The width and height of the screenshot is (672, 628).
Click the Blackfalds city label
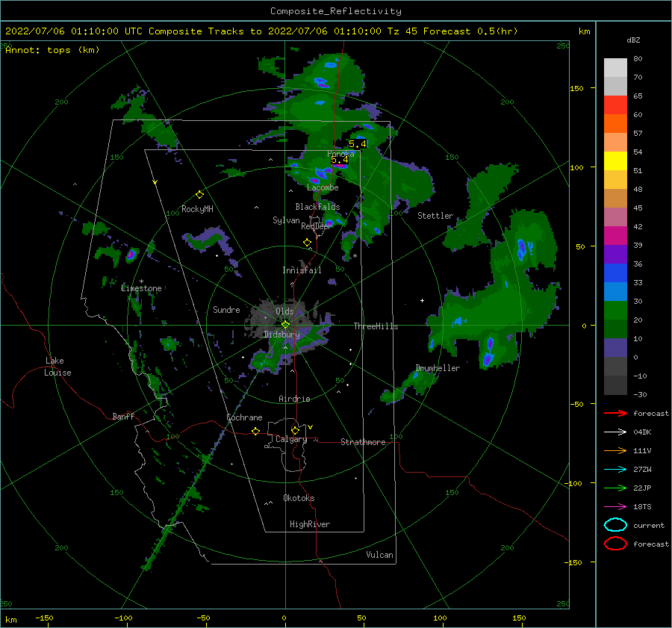click(317, 207)
